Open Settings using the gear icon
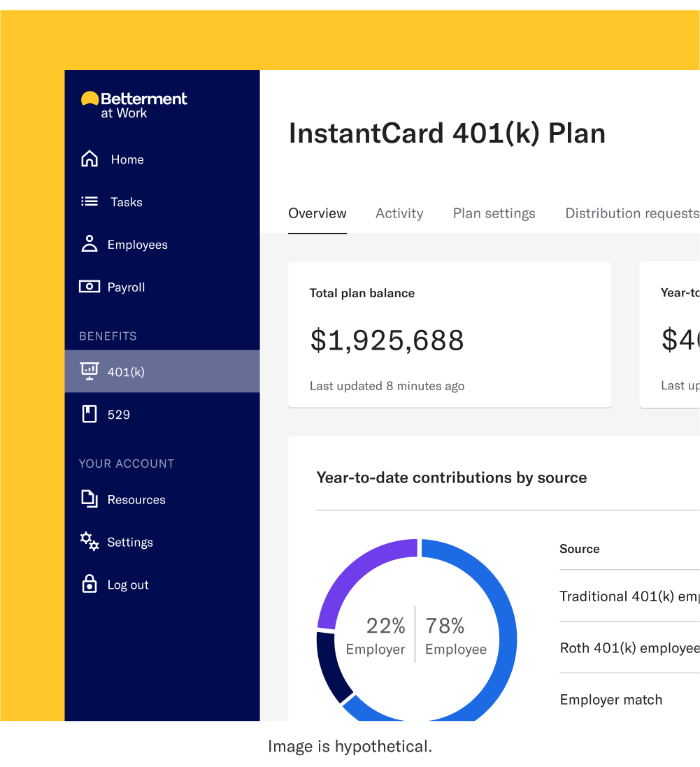This screenshot has height=767, width=700. (x=89, y=541)
